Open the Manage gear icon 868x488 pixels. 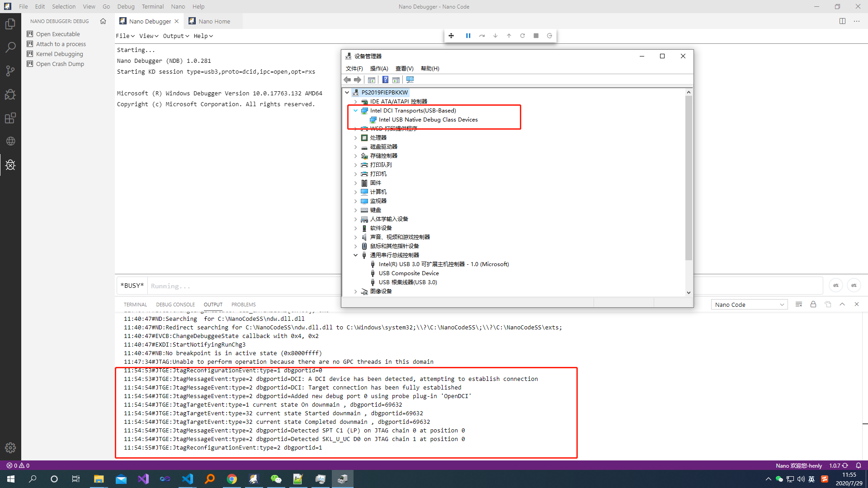click(x=10, y=448)
